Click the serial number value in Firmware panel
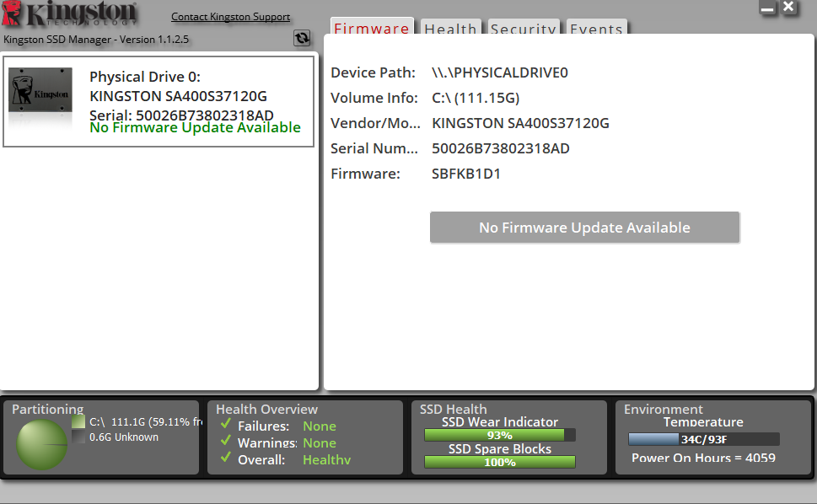This screenshot has height=504, width=817. 500,149
